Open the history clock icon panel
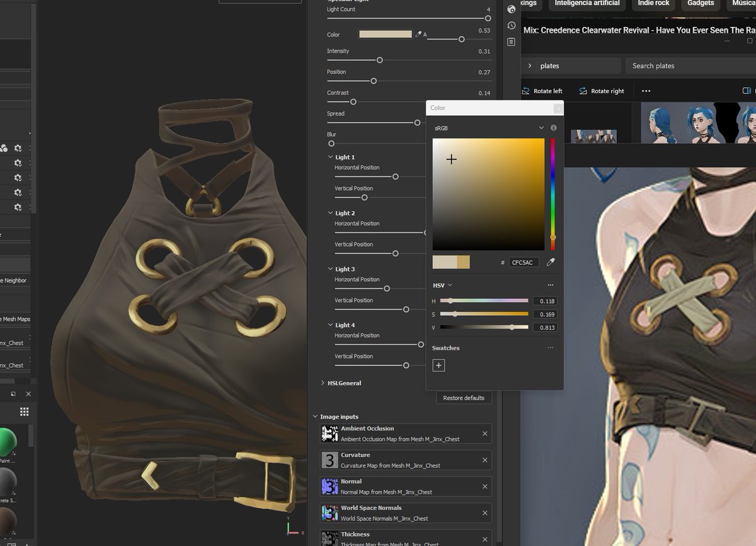Image resolution: width=756 pixels, height=546 pixels. [511, 26]
